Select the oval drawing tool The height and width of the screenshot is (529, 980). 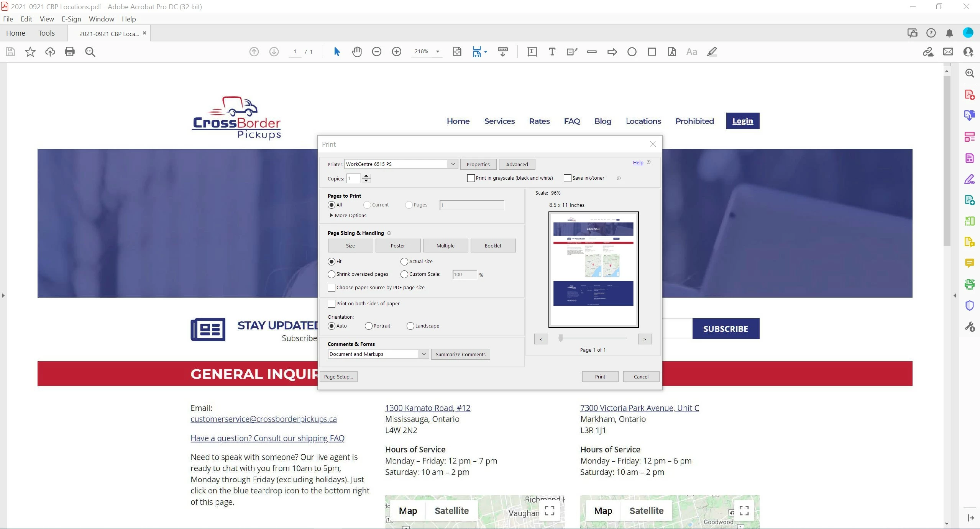point(632,52)
